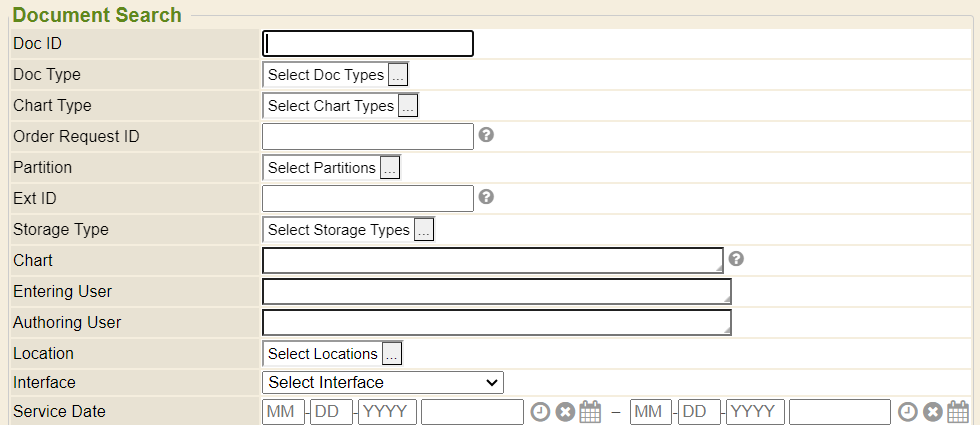Clear the Service Date end value
Screen dimensions: 980x425
click(933, 412)
